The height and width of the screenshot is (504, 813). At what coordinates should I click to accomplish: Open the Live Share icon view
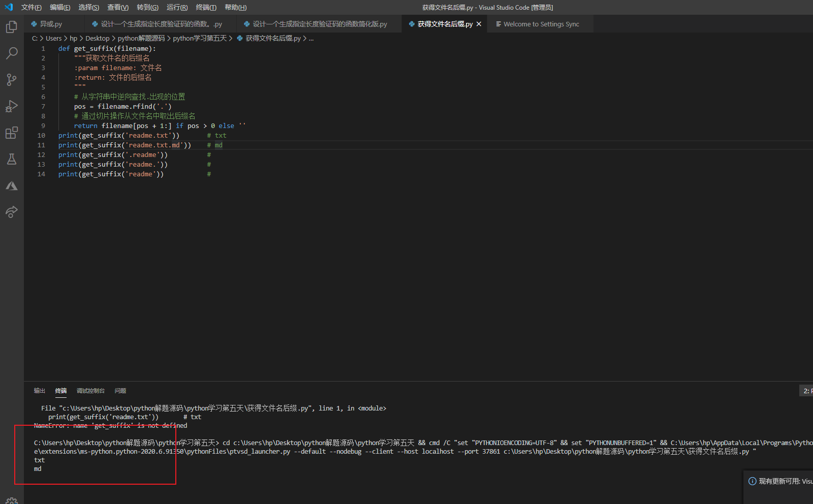pyautogui.click(x=11, y=212)
